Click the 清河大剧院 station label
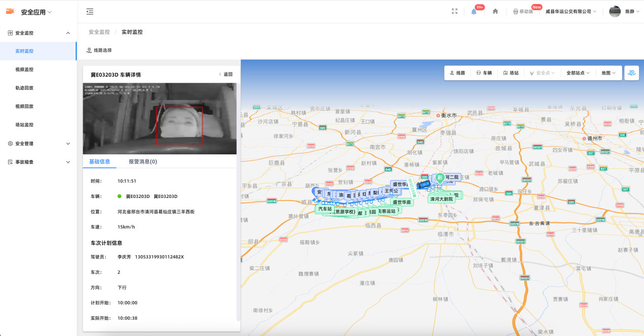Screen dimensions: 644x336 441,199
